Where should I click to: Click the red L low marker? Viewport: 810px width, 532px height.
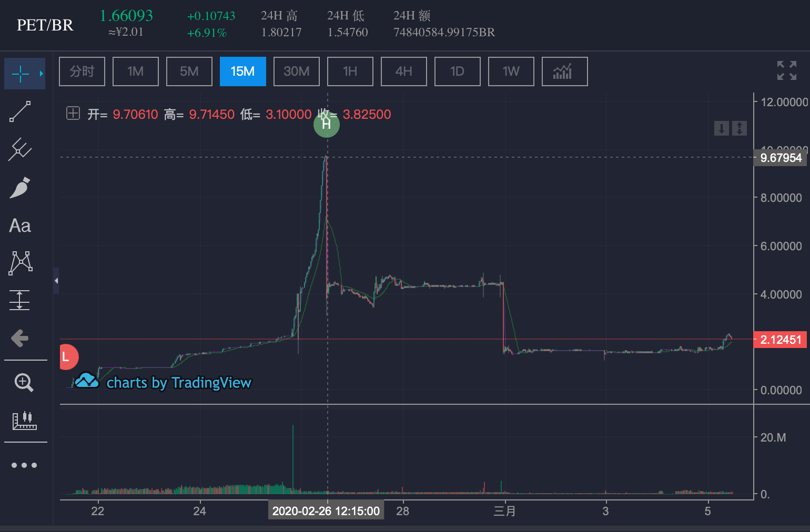coord(67,357)
